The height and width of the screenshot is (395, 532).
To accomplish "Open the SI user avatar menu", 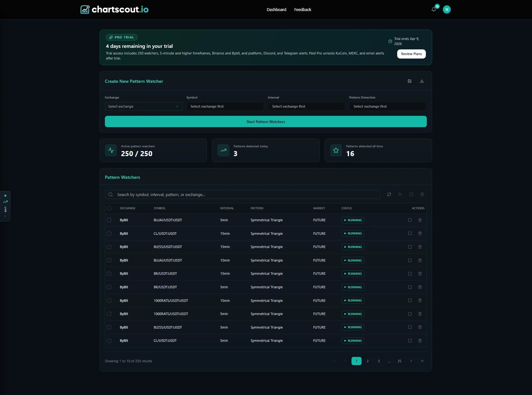I will coord(446,9).
